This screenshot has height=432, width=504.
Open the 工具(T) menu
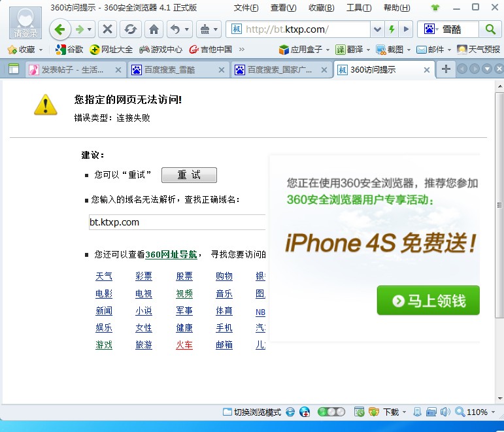(359, 8)
